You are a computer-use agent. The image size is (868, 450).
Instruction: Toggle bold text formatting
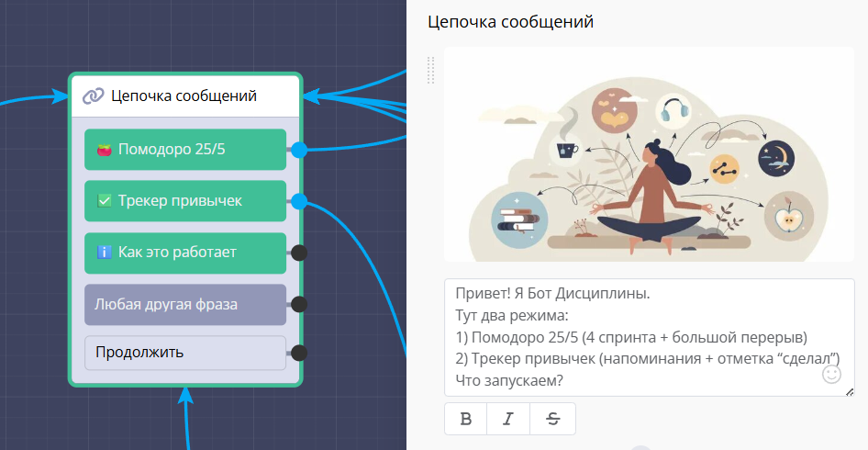(x=466, y=419)
